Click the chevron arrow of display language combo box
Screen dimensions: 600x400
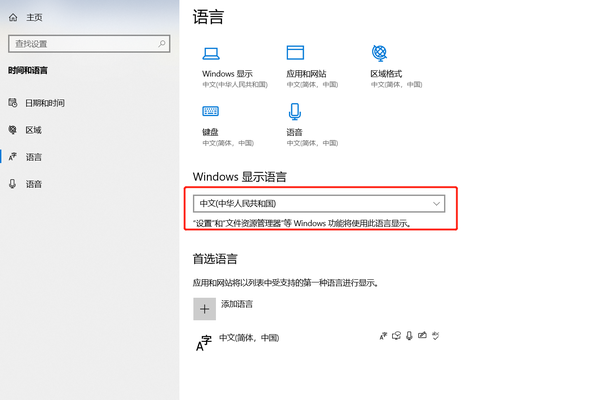point(436,204)
